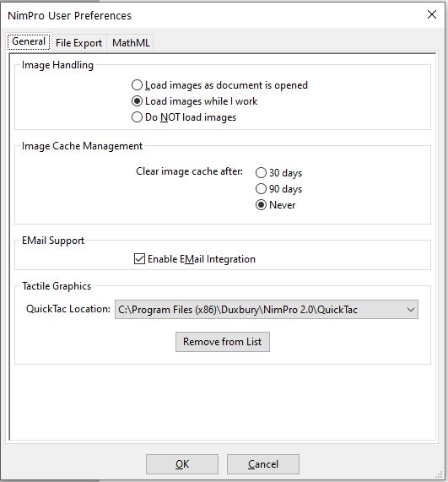Switch to the File Export tab

click(78, 43)
